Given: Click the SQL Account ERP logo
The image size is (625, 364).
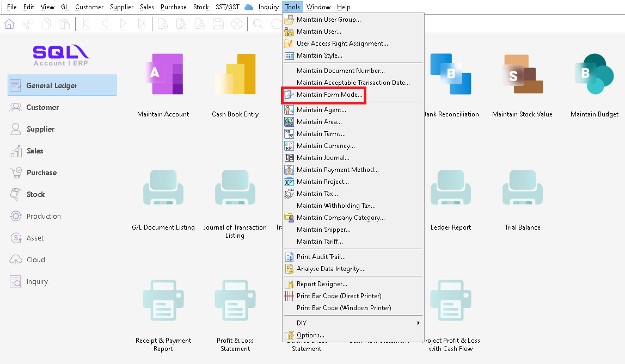Looking at the screenshot, I should pos(61,55).
